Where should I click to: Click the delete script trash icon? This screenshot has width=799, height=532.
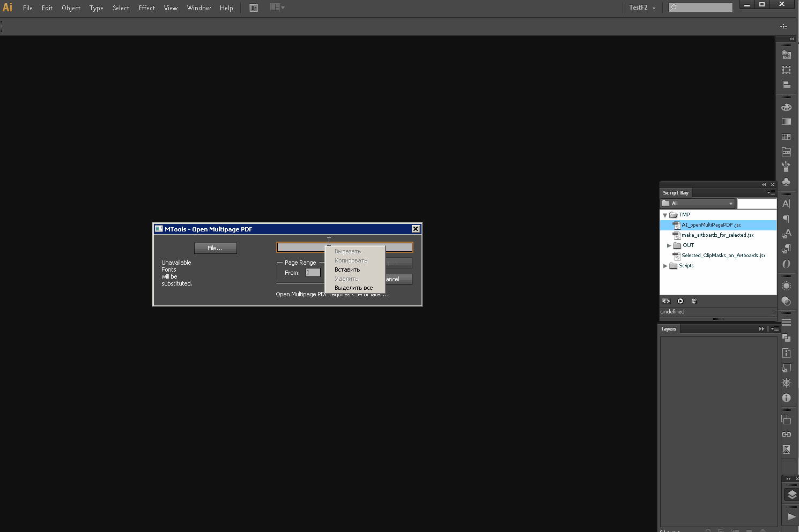[694, 301]
